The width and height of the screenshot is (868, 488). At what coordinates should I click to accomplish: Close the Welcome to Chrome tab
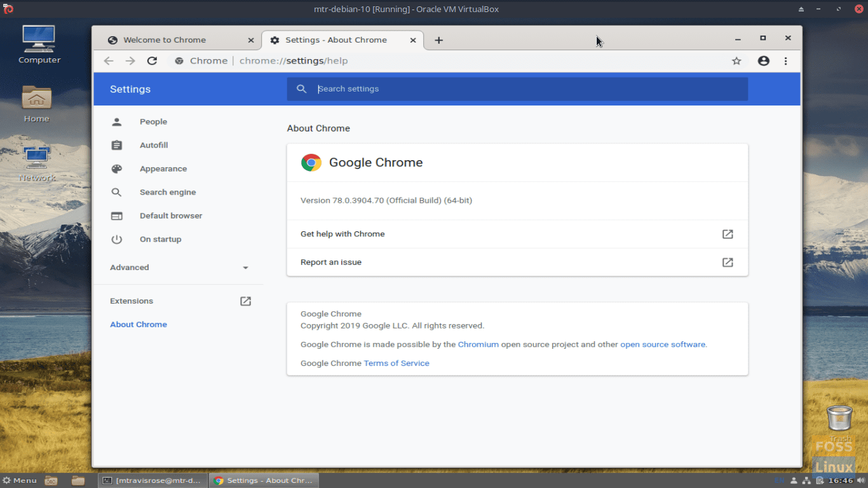(250, 40)
